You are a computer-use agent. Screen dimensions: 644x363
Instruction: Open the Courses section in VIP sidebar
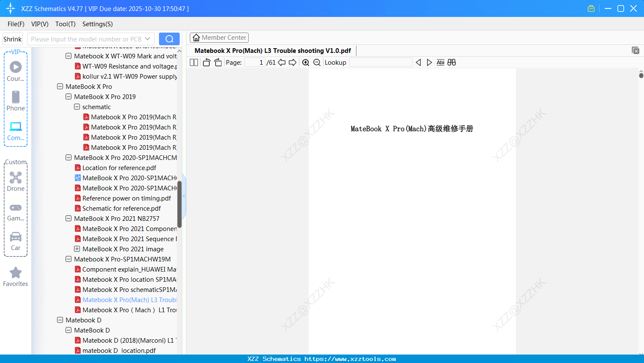tap(16, 71)
